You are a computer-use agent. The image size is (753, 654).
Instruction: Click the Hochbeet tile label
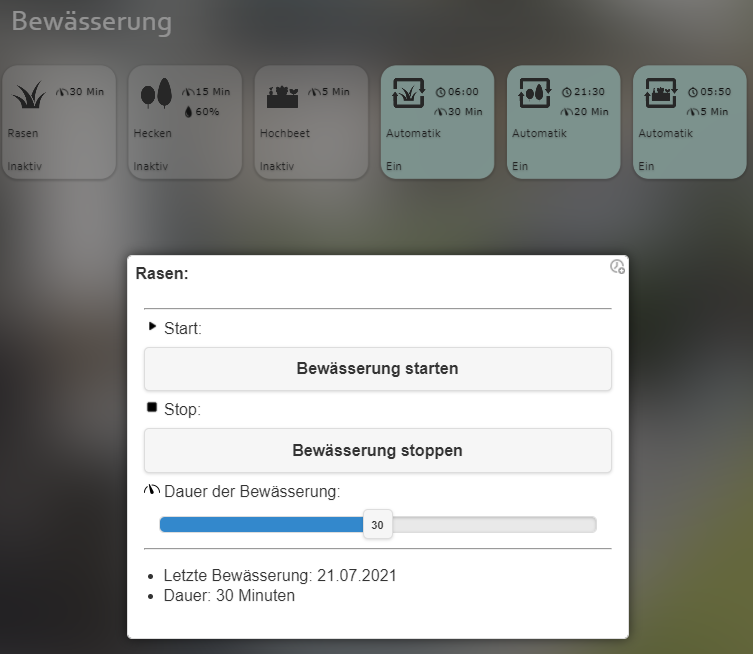pyautogui.click(x=285, y=133)
